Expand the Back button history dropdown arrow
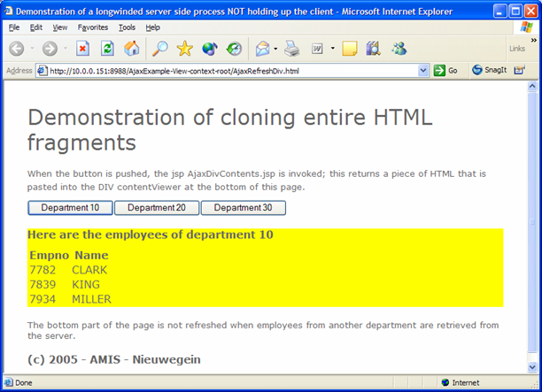 click(x=32, y=49)
